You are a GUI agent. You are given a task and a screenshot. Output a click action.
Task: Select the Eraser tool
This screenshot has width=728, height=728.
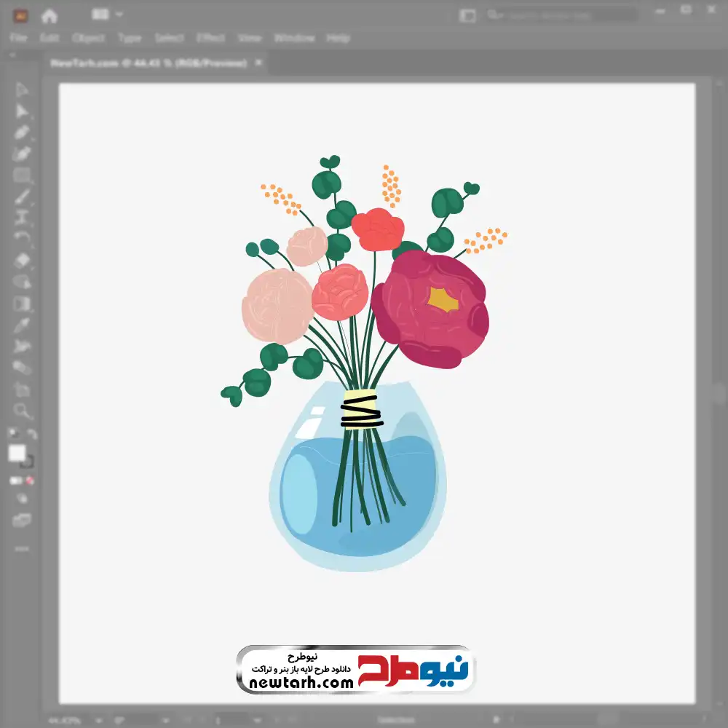click(22, 261)
